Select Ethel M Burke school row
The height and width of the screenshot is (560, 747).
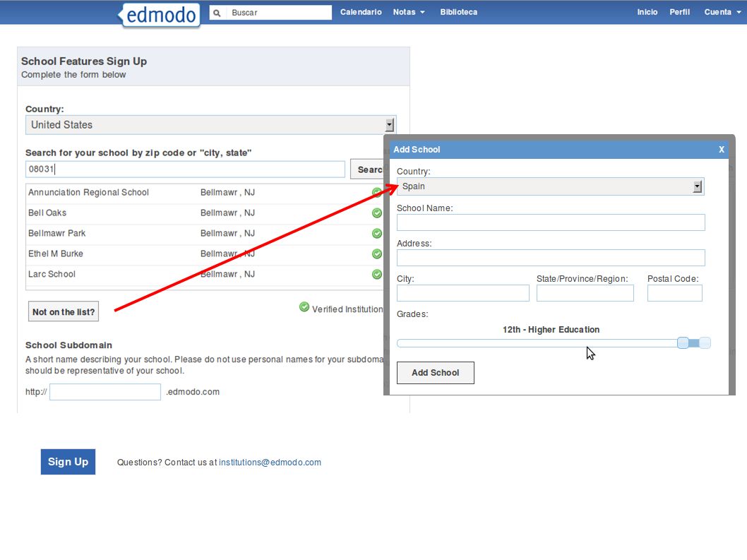tap(205, 254)
